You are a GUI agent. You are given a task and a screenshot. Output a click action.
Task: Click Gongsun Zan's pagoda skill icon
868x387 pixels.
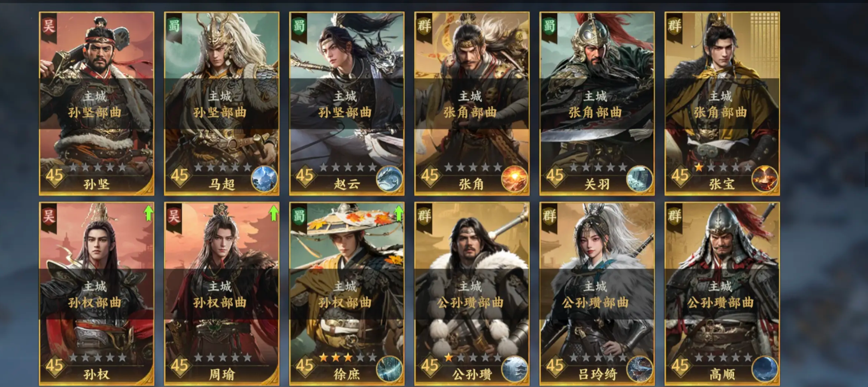[x=514, y=369]
